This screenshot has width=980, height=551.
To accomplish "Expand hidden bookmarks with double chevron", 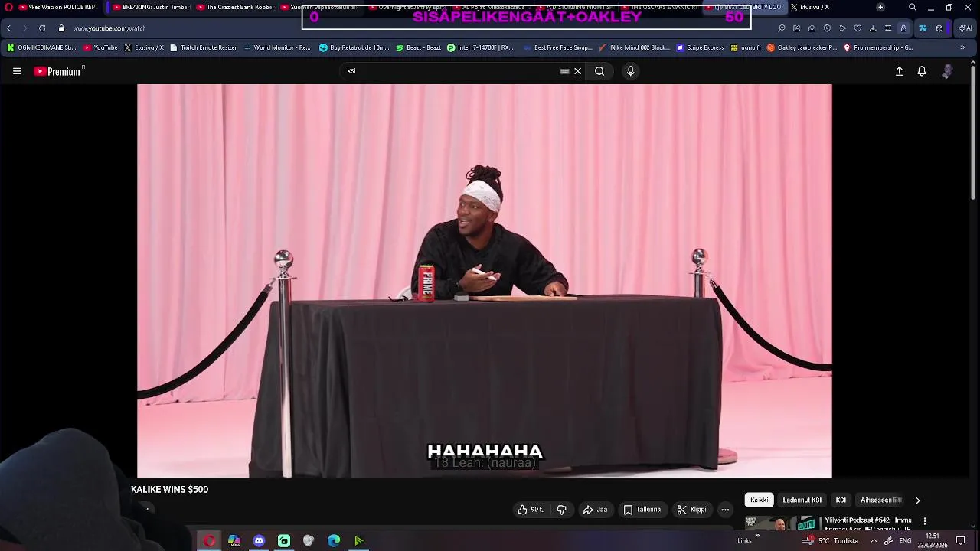I will [962, 47].
